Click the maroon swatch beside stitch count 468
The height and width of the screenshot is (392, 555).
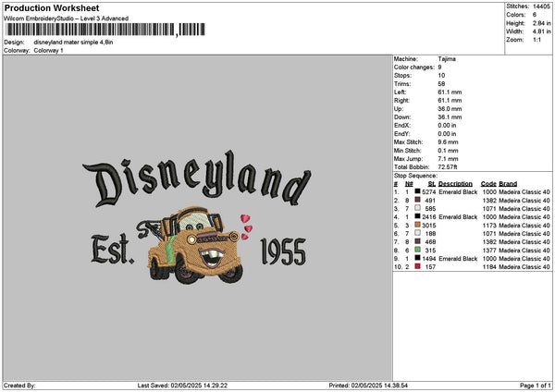point(418,241)
